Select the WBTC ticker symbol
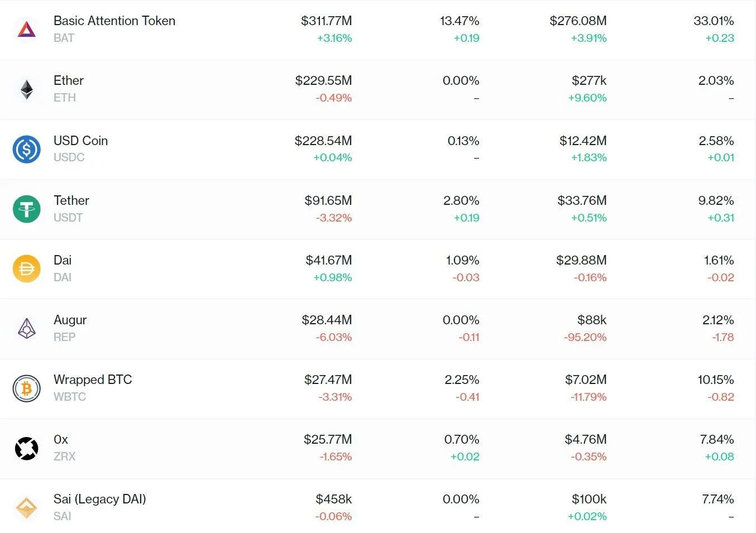Screen dimensions: 756x533 coord(70,397)
